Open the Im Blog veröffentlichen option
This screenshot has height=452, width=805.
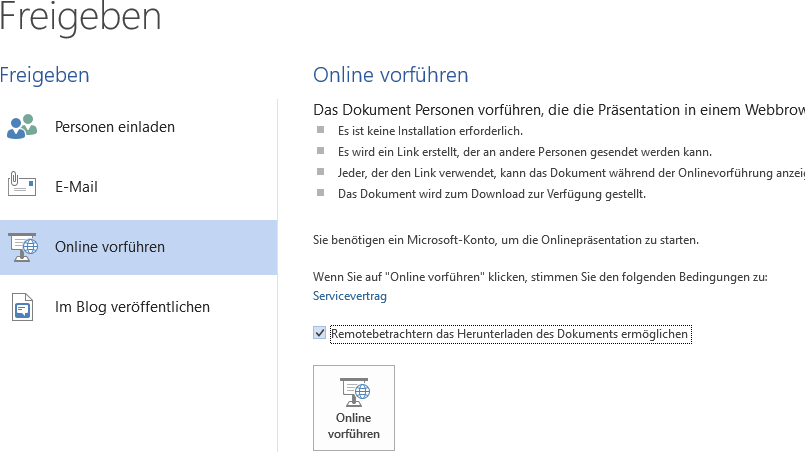pyautogui.click(x=132, y=307)
